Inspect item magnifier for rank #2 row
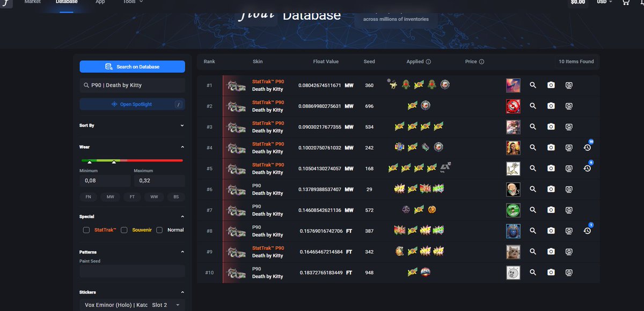The image size is (644, 311). (x=533, y=106)
